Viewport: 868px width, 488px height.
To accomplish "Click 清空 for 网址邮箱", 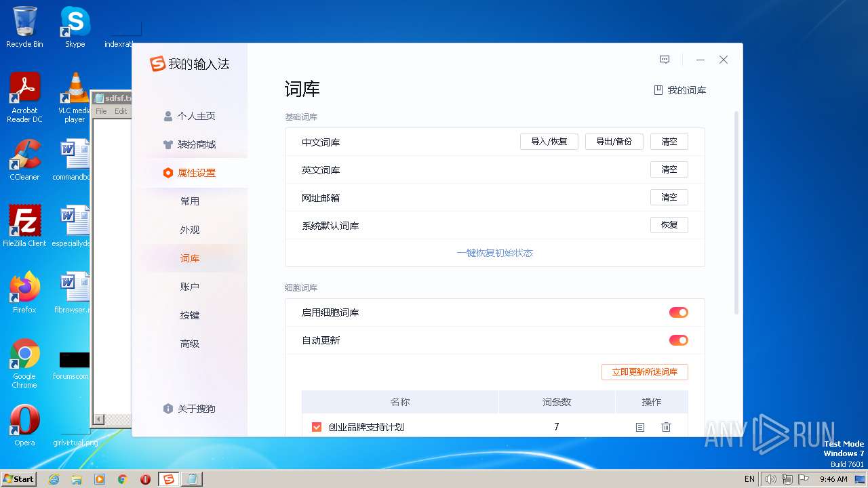I will (x=669, y=197).
